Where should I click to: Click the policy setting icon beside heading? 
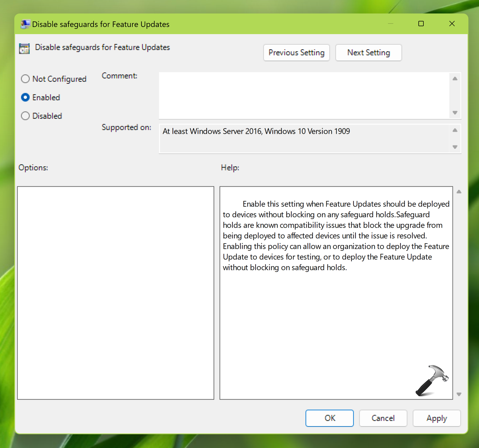[x=24, y=49]
